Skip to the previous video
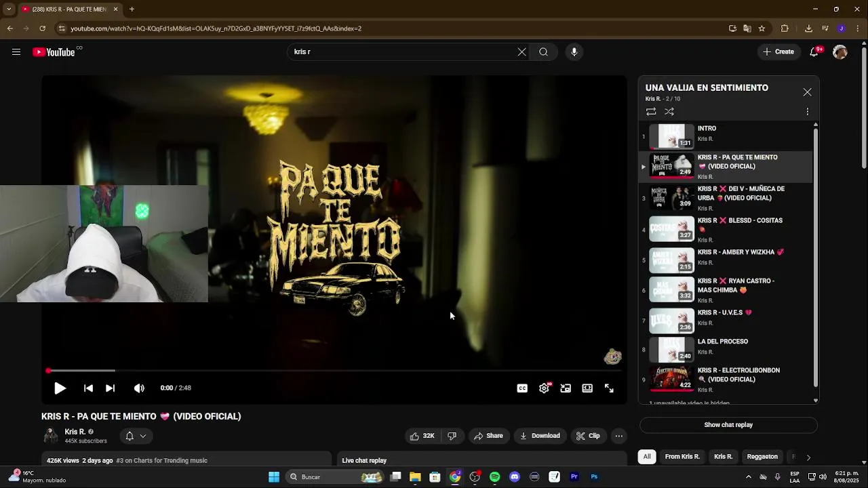Image resolution: width=868 pixels, height=488 pixels. click(x=88, y=388)
